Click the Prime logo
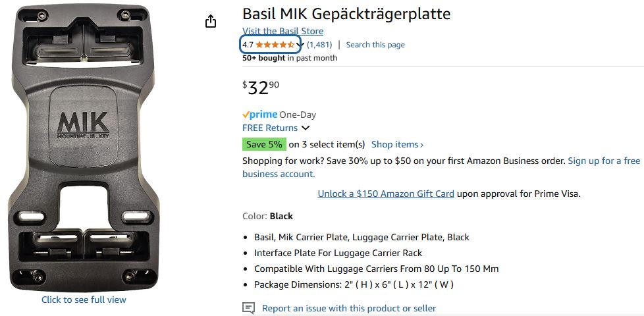This screenshot has height=316, width=644. point(259,115)
